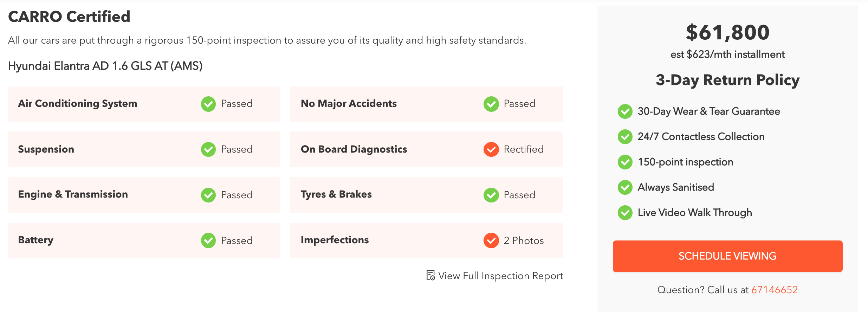The image size is (868, 315).
Task: Click the Rectified status label
Action: (x=524, y=149)
